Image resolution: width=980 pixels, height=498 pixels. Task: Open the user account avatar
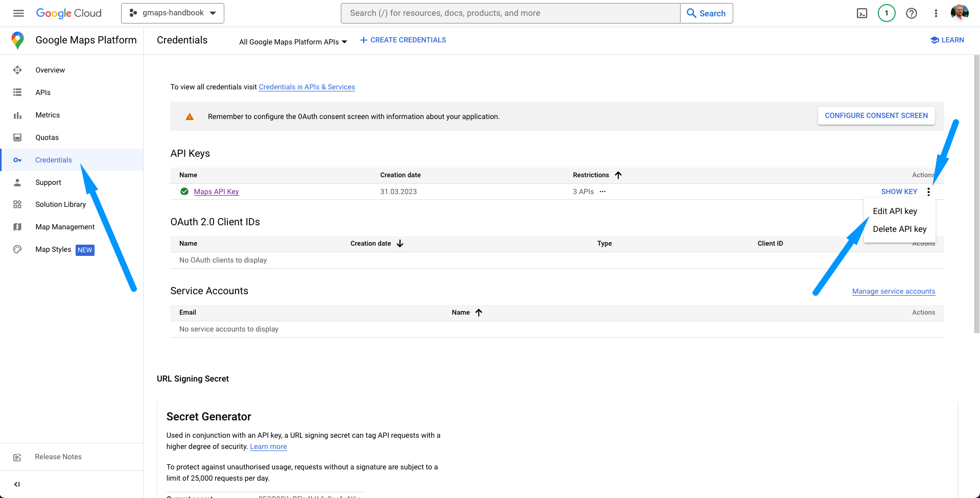pos(960,13)
